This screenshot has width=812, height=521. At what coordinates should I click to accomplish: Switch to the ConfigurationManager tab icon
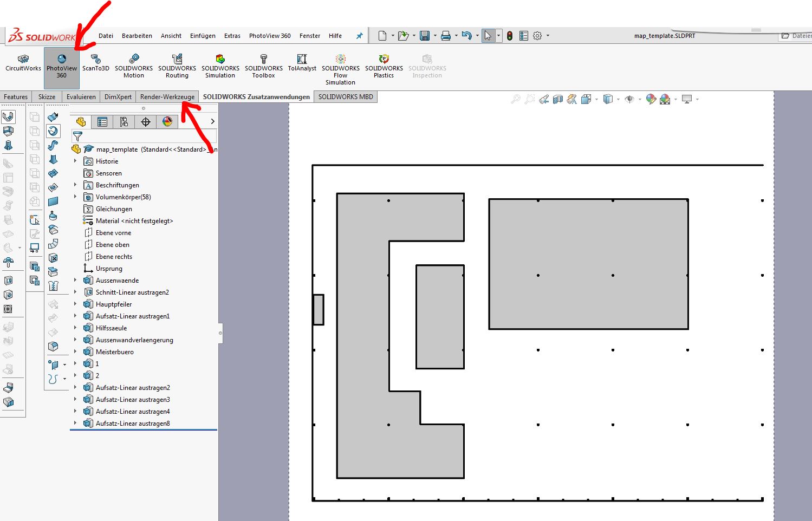[124, 122]
